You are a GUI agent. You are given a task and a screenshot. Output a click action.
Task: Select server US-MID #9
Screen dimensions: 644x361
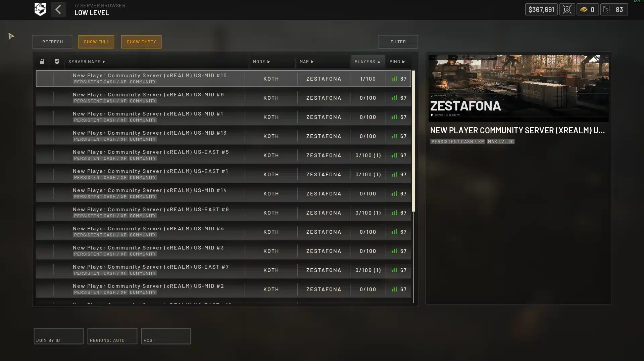coord(223,98)
